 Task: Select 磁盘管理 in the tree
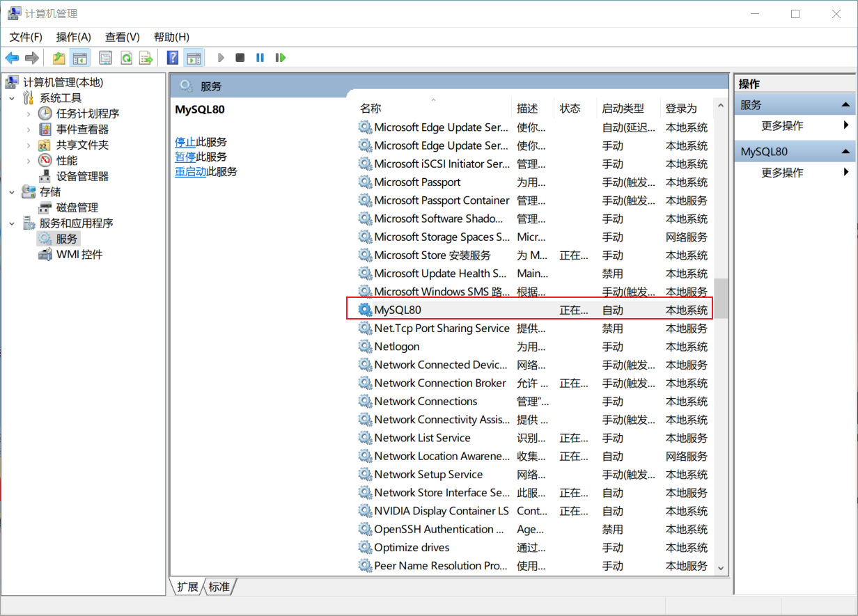(x=77, y=207)
